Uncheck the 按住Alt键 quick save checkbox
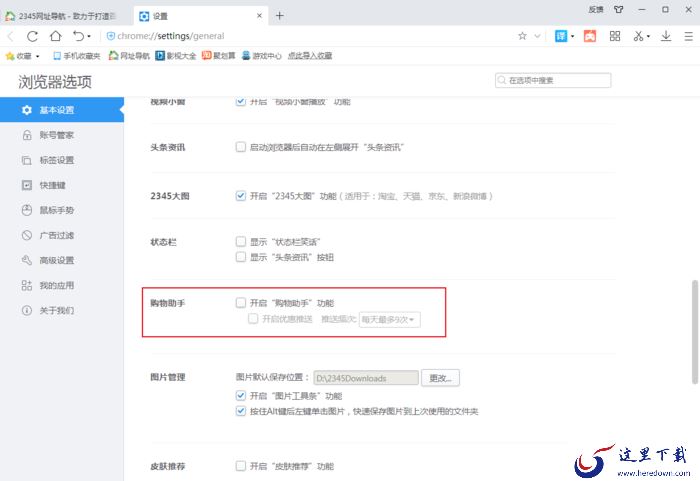This screenshot has height=481, width=700. [241, 411]
